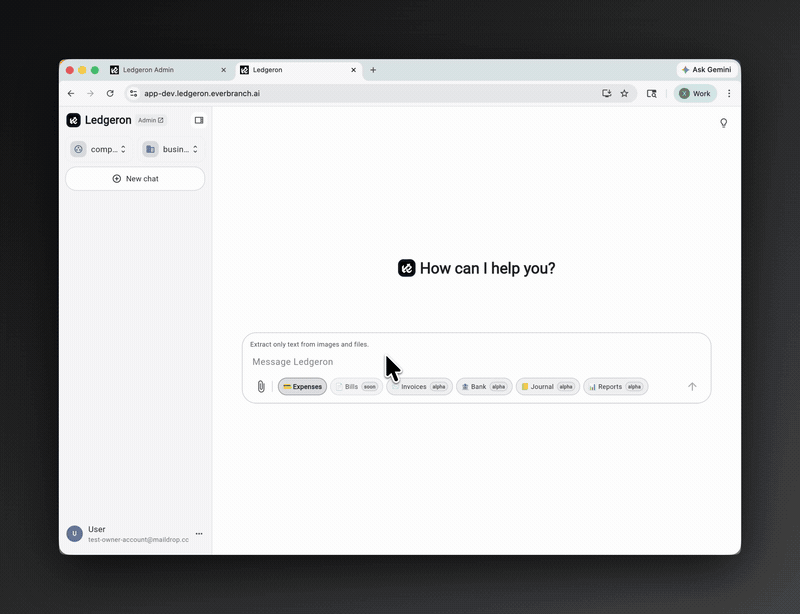This screenshot has width=800, height=614.
Task: Click the Ledgeron logo in sidebar
Action: 74,120
